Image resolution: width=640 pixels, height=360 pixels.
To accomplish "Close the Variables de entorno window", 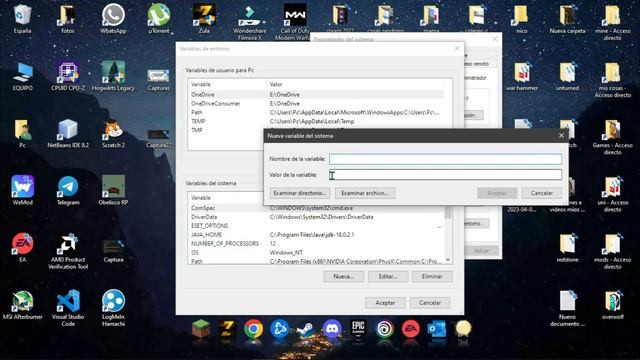I will point(457,49).
